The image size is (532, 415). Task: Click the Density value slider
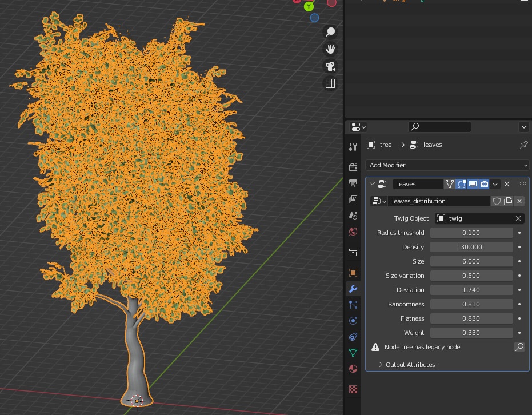[471, 247]
